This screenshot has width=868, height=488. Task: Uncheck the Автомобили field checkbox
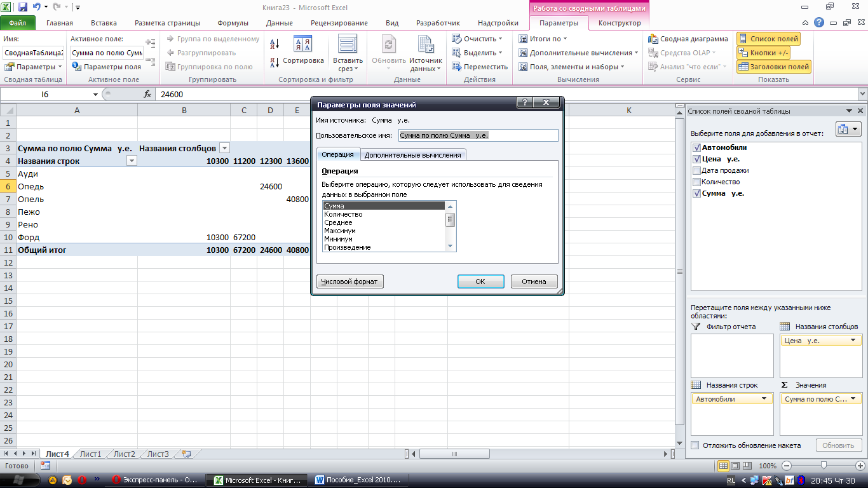pos(697,147)
